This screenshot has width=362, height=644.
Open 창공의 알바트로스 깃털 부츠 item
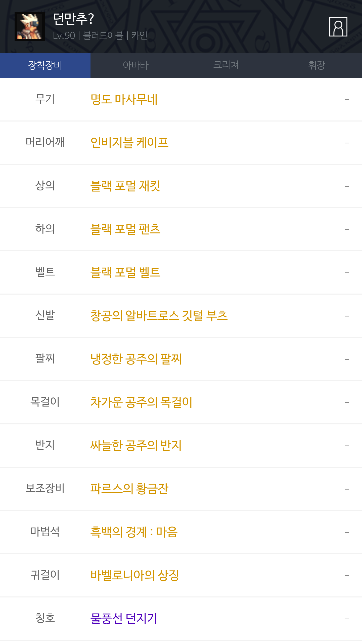point(159,316)
